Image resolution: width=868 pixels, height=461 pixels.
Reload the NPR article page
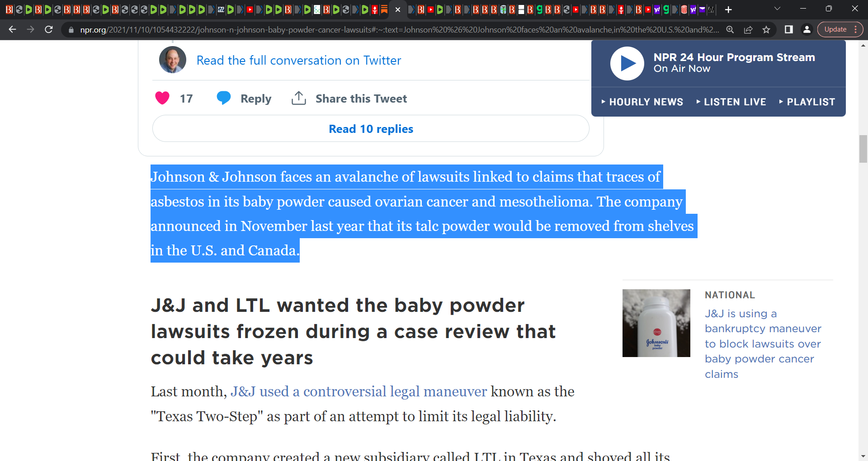coord(49,29)
